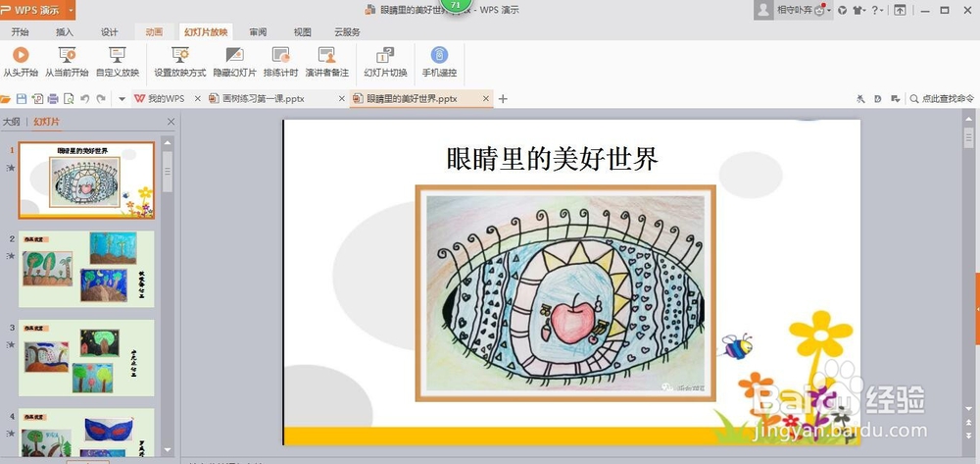Select slide 4 thumbnail
The image size is (980, 464).
tap(86, 433)
